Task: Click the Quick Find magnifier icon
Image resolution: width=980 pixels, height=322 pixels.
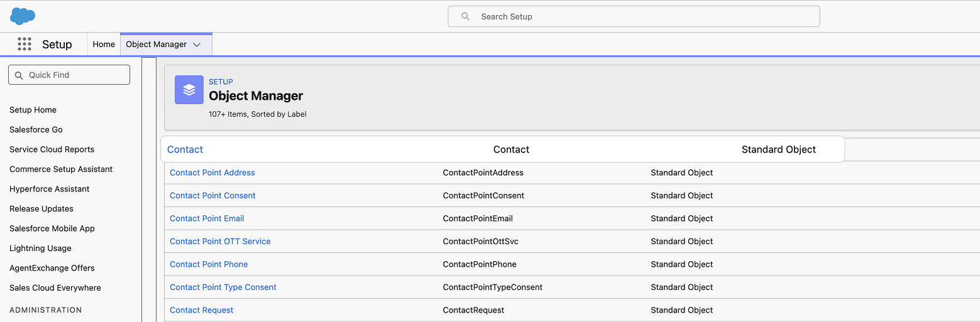Action: pyautogui.click(x=18, y=75)
